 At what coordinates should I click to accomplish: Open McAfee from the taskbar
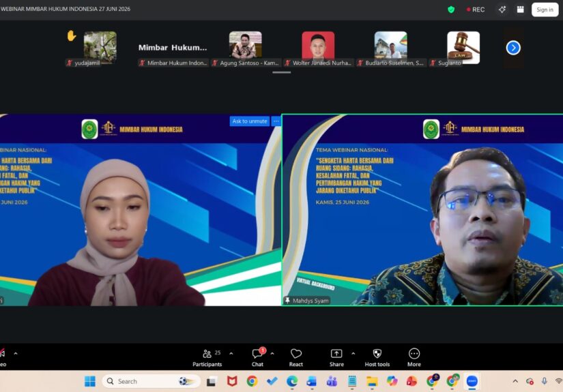pyautogui.click(x=232, y=381)
